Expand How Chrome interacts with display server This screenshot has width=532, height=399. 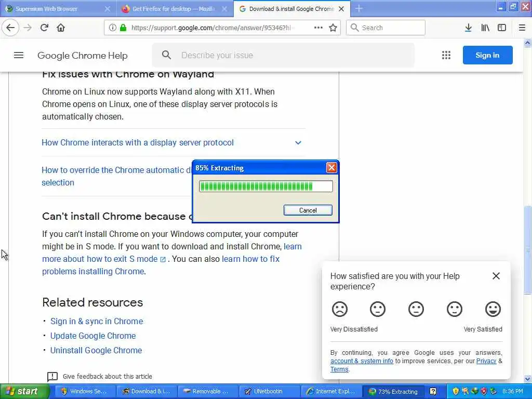(x=137, y=142)
